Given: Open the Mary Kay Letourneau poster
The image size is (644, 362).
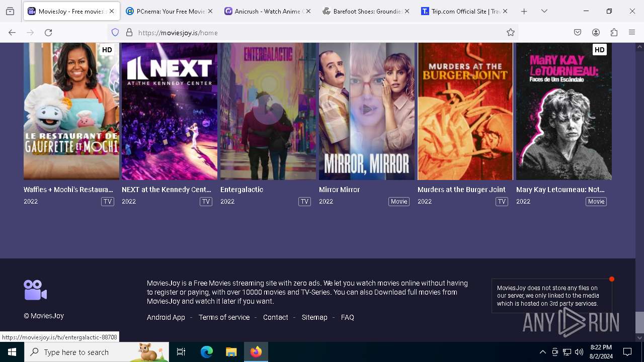Looking at the screenshot, I should 564,111.
